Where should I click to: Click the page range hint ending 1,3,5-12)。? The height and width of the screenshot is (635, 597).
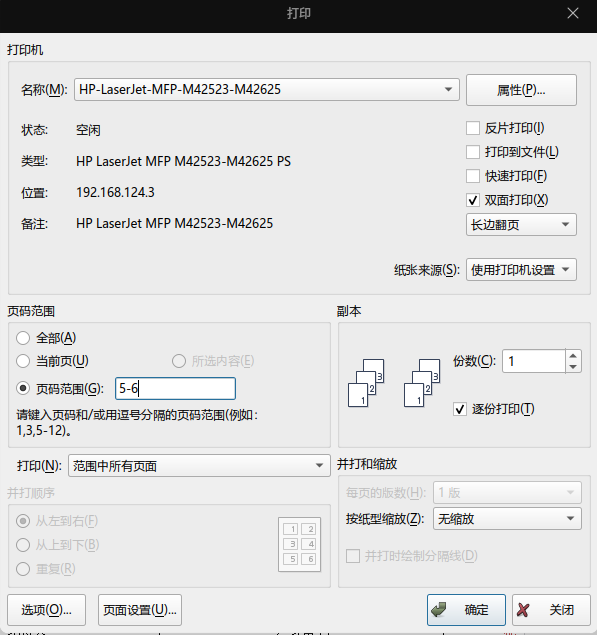click(x=138, y=423)
